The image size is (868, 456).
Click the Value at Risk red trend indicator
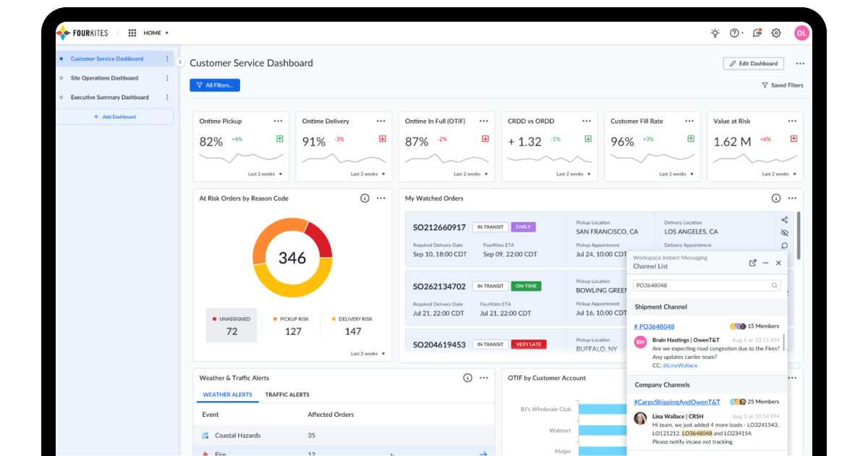(793, 138)
